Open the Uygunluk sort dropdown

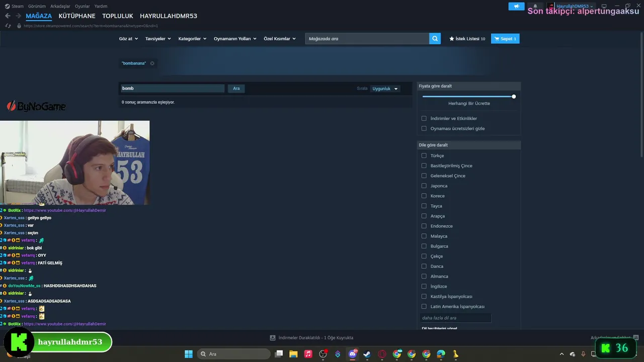385,89
